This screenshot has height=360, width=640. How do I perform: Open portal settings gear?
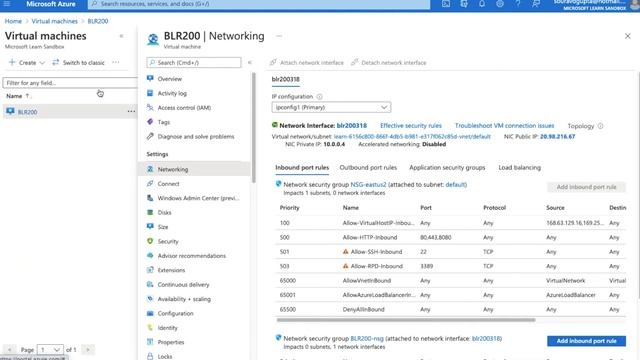click(500, 4)
